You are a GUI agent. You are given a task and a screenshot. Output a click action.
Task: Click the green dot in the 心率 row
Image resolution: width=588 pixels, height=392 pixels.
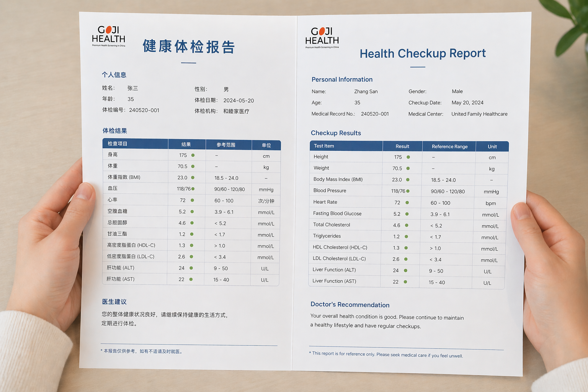click(192, 200)
